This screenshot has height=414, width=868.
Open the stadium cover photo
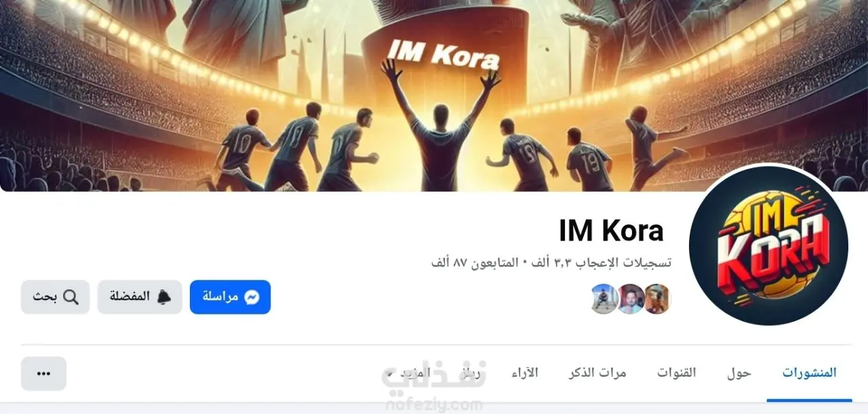click(x=434, y=96)
